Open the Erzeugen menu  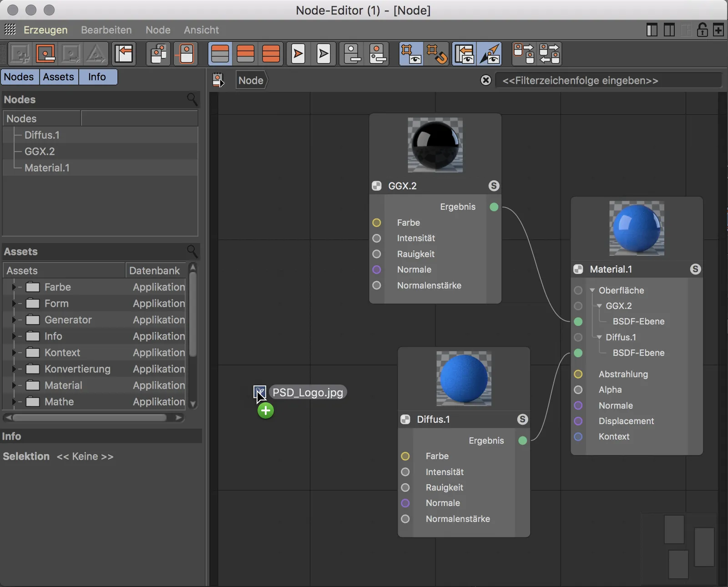tap(45, 30)
